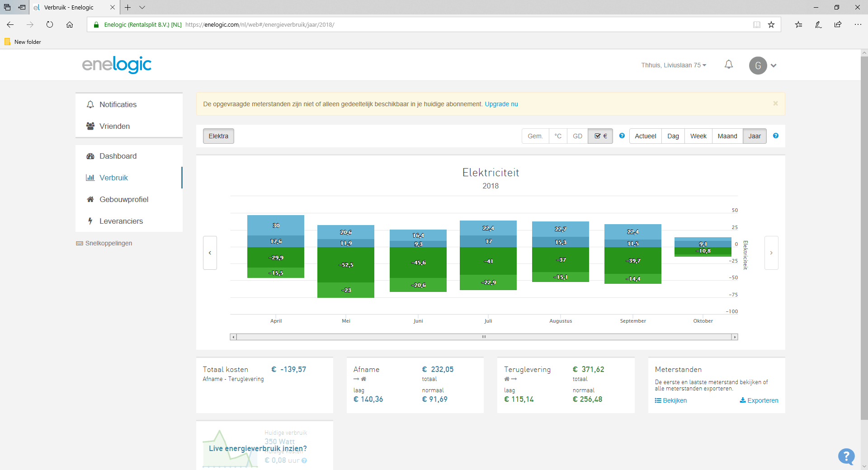Open the notifications bell in the header
This screenshot has width=868, height=470.
click(x=729, y=65)
